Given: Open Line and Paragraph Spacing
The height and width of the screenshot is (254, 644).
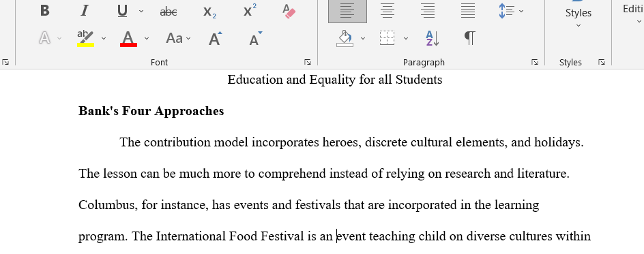Looking at the screenshot, I should 506,11.
